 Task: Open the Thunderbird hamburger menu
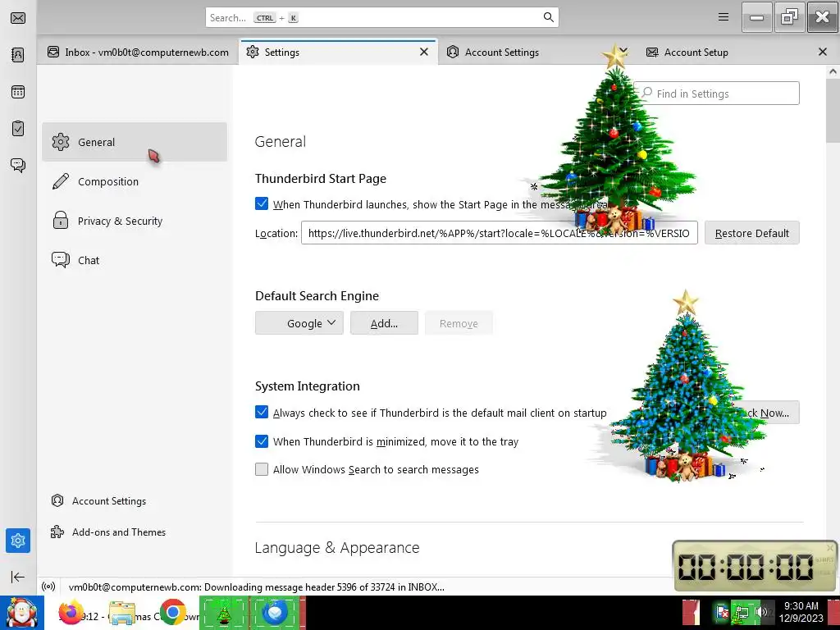724,17
